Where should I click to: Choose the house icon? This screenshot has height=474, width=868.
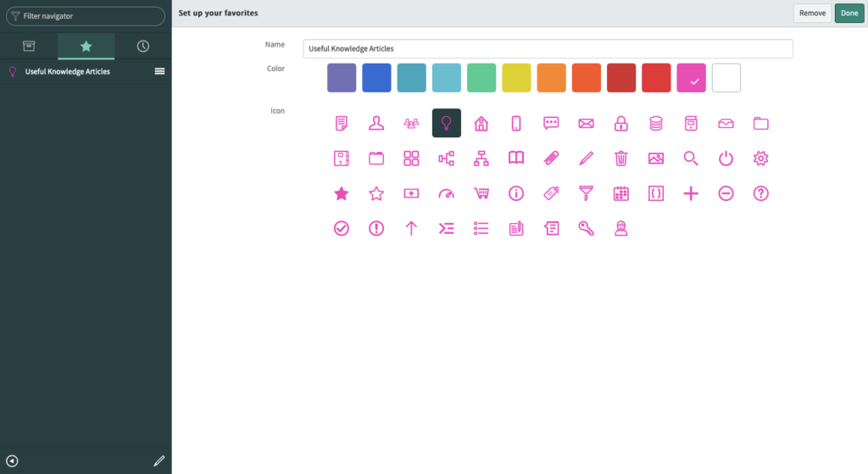click(x=481, y=123)
